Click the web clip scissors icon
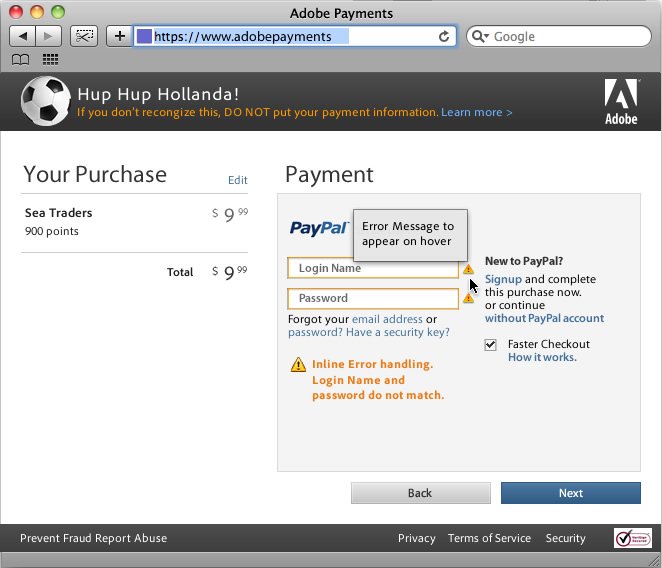The image size is (662, 568). click(x=84, y=36)
